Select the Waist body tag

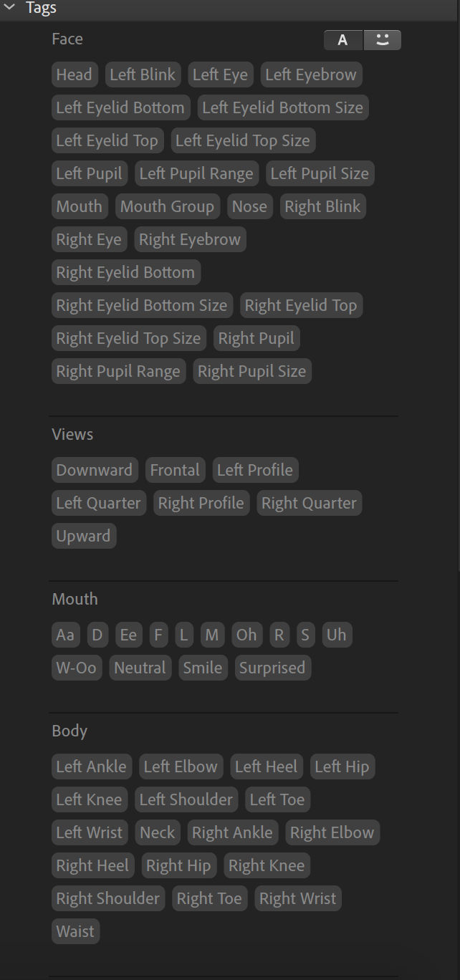pos(75,931)
